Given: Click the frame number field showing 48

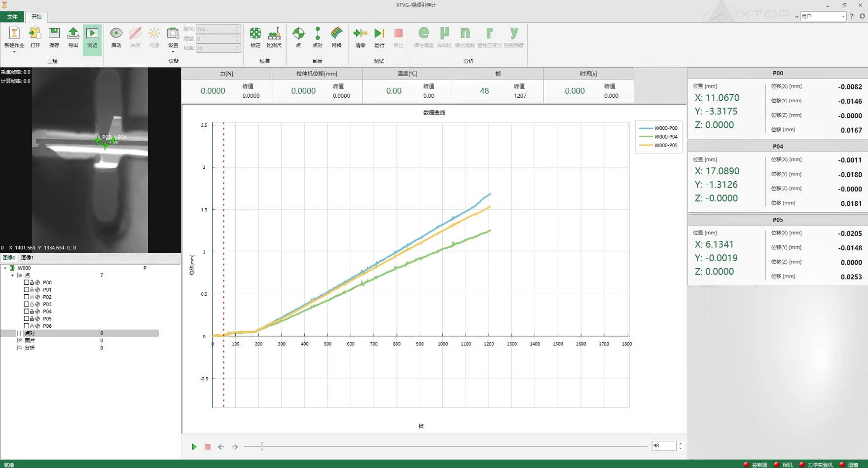Looking at the screenshot, I should coord(664,446).
